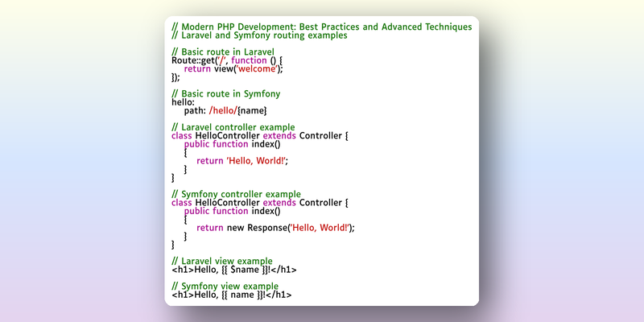Click the line "return view('welcome');"
This screenshot has width=644, height=322.
click(x=233, y=69)
